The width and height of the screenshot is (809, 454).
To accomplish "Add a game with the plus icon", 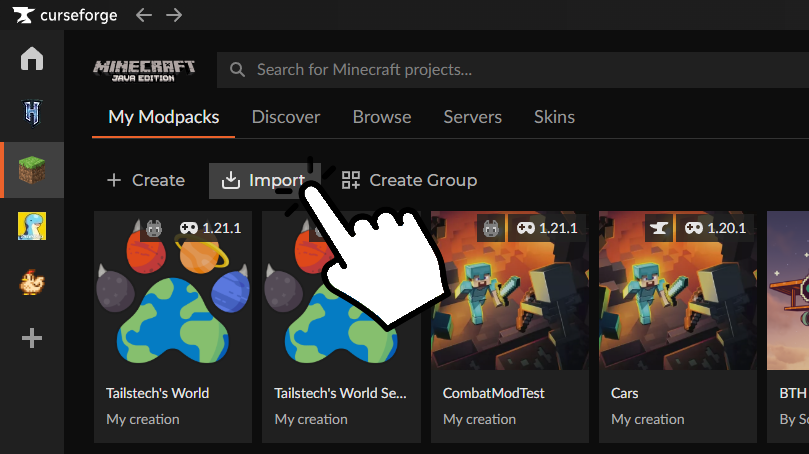I will (32, 338).
